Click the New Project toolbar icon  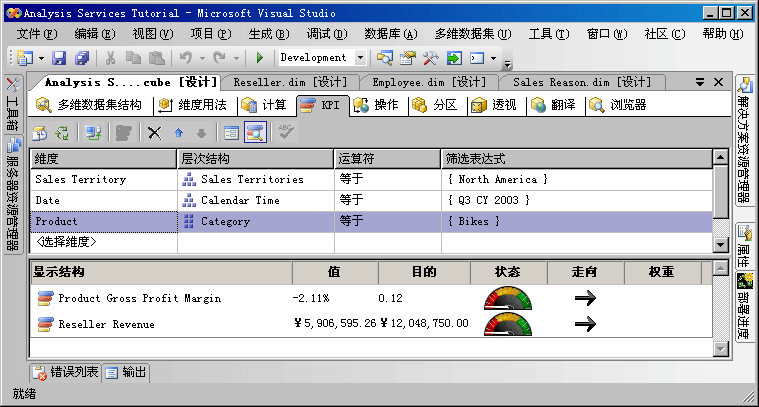25,58
